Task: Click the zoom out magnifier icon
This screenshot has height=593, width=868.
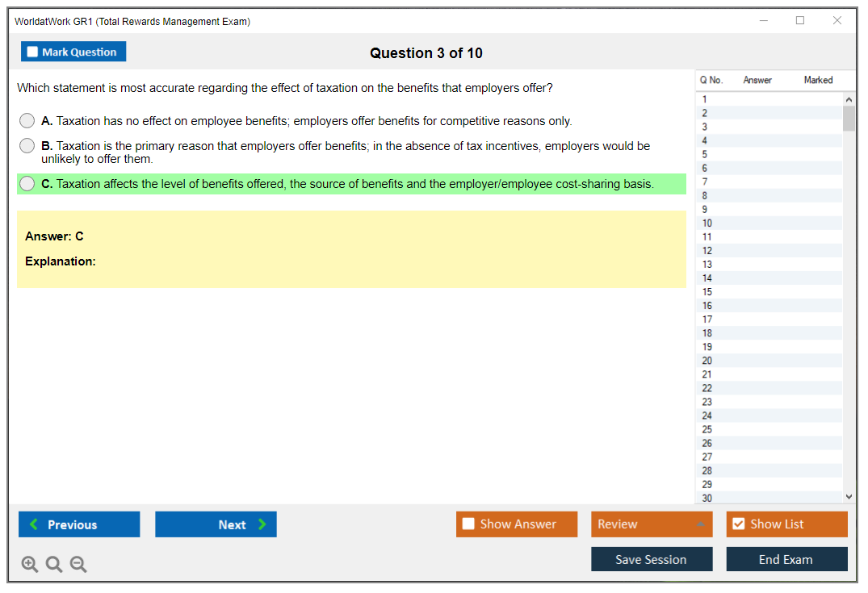Action: pos(78,565)
